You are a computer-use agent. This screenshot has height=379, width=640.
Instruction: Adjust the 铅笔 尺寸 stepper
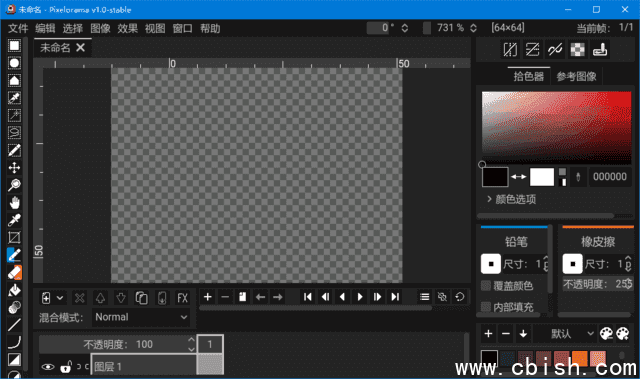click(546, 264)
